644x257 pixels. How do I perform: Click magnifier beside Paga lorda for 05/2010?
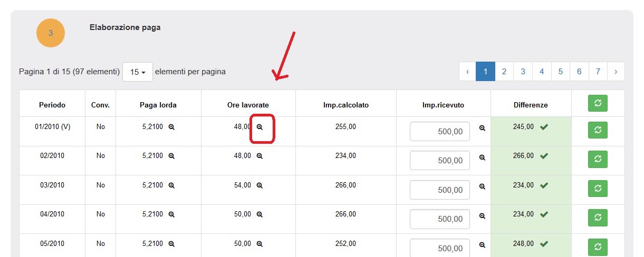click(171, 244)
